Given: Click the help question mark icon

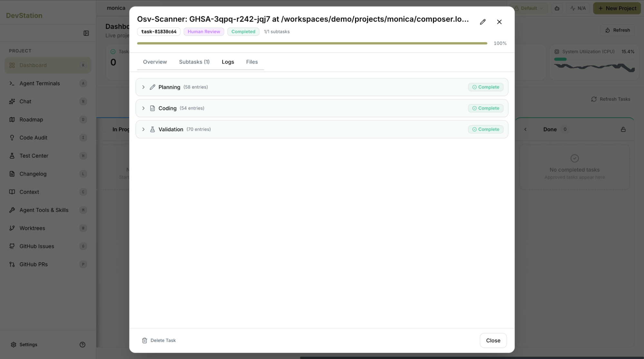Looking at the screenshot, I should click(x=82, y=344).
